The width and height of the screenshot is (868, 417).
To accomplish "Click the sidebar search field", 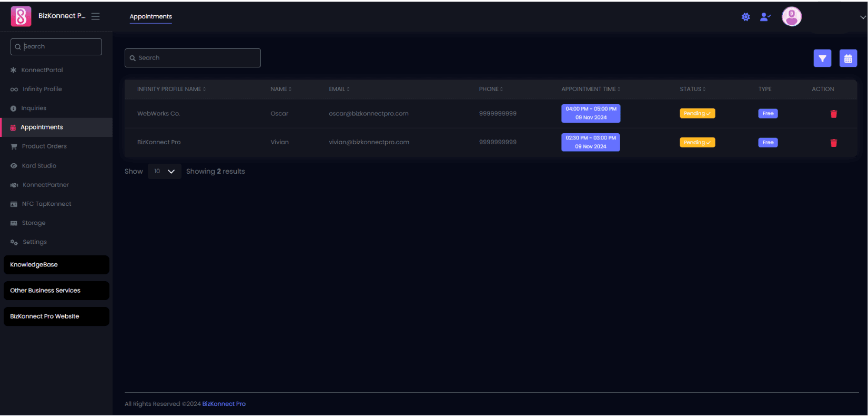I will coord(56,47).
